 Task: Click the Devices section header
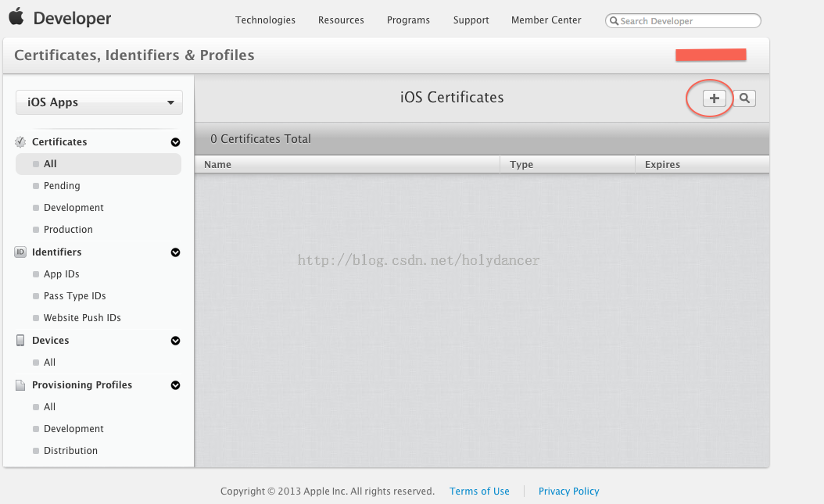point(51,340)
